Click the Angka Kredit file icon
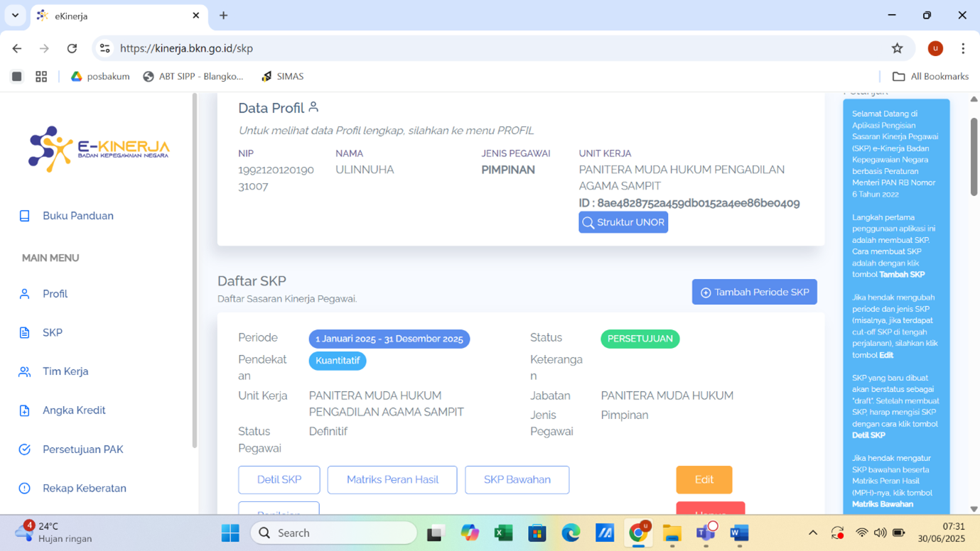The height and width of the screenshot is (551, 980). [25, 410]
